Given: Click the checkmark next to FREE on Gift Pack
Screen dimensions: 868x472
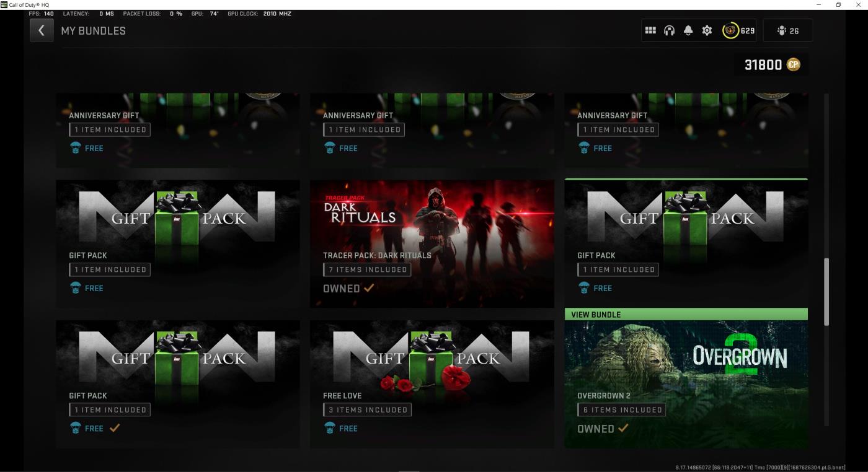Looking at the screenshot, I should point(114,428).
